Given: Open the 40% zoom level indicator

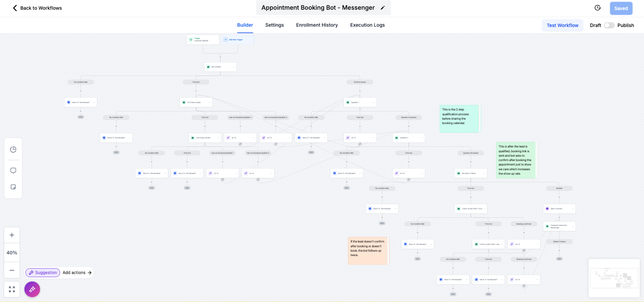Looking at the screenshot, I should (x=12, y=253).
